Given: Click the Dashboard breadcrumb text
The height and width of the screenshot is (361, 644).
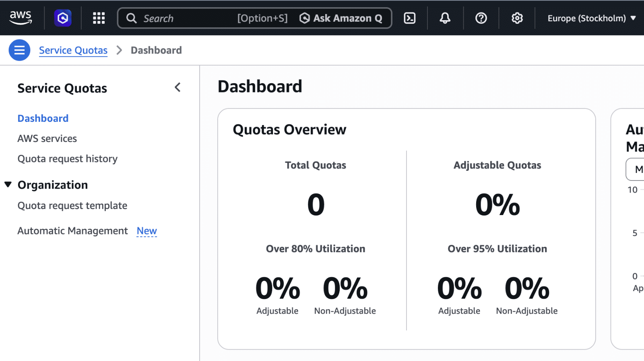Looking at the screenshot, I should [x=156, y=50].
